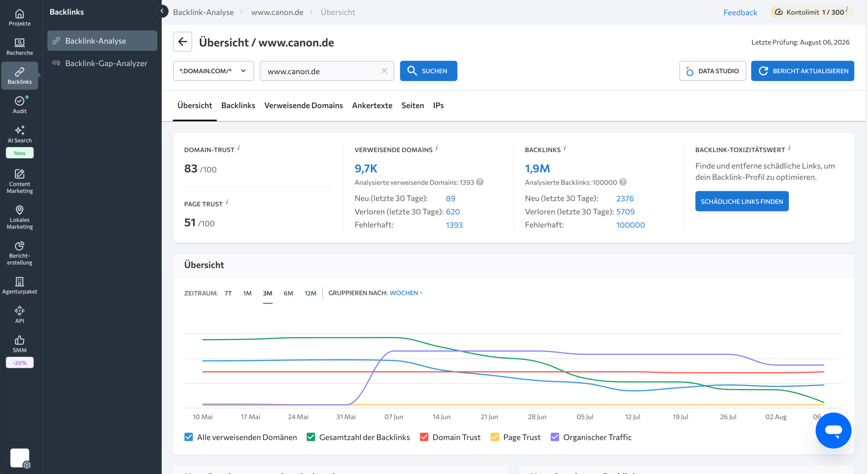Switch to the Backlinks tab
This screenshot has width=868, height=474.
238,105
